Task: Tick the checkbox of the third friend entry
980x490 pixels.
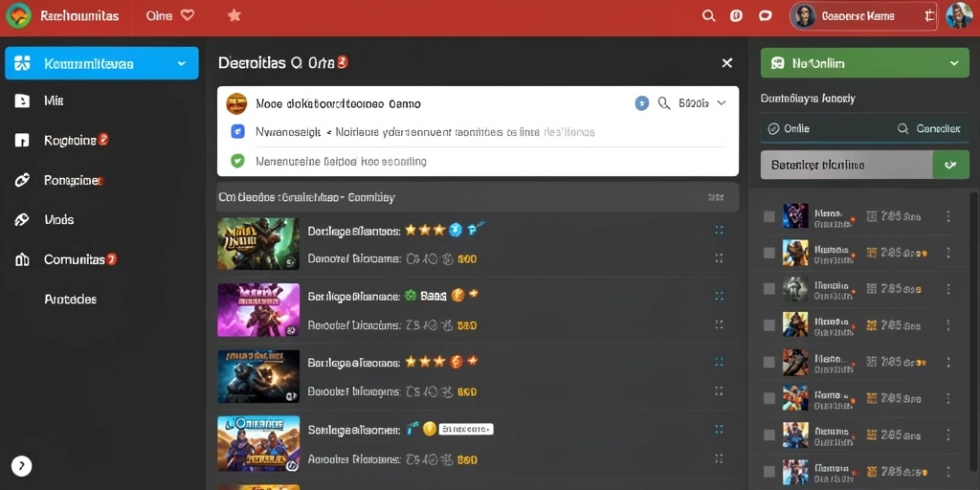Action: 769,289
